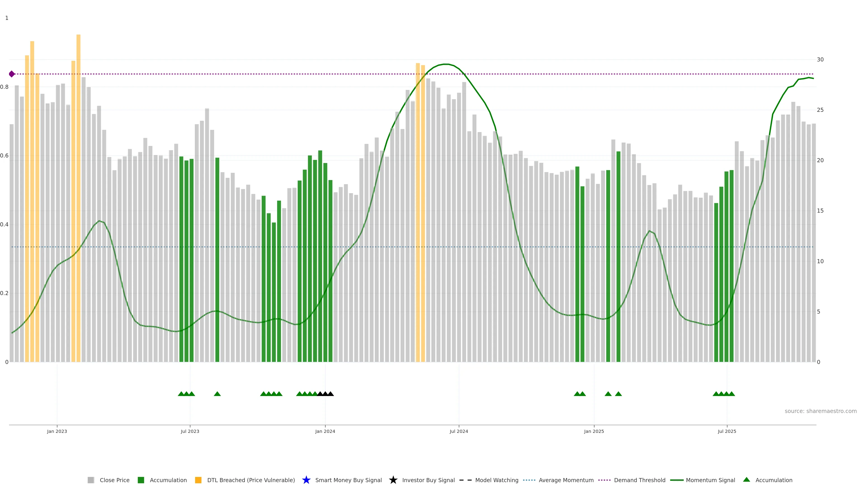Toggle the Momentum Signal legend entry
The height and width of the screenshot is (488, 868).
pyautogui.click(x=710, y=480)
